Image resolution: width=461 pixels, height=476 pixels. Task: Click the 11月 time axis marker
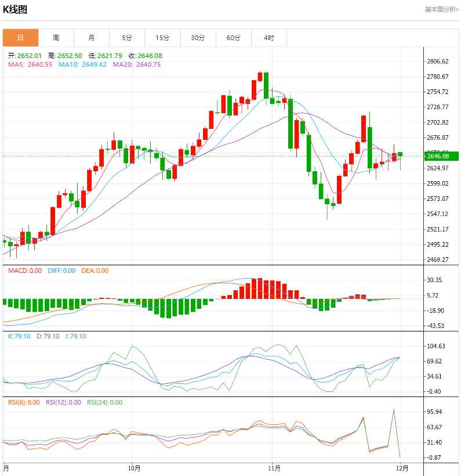pos(274,468)
